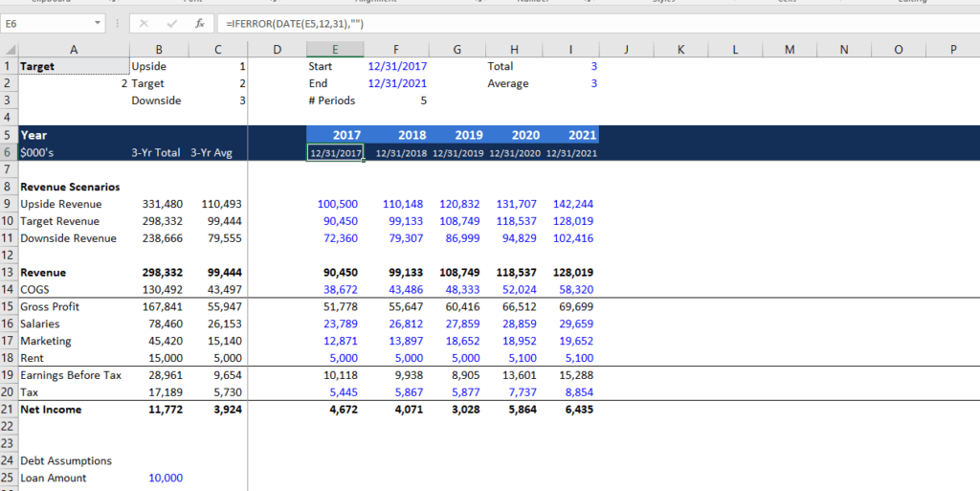The height and width of the screenshot is (491, 980).
Task: Select column P header
Action: coord(953,49)
